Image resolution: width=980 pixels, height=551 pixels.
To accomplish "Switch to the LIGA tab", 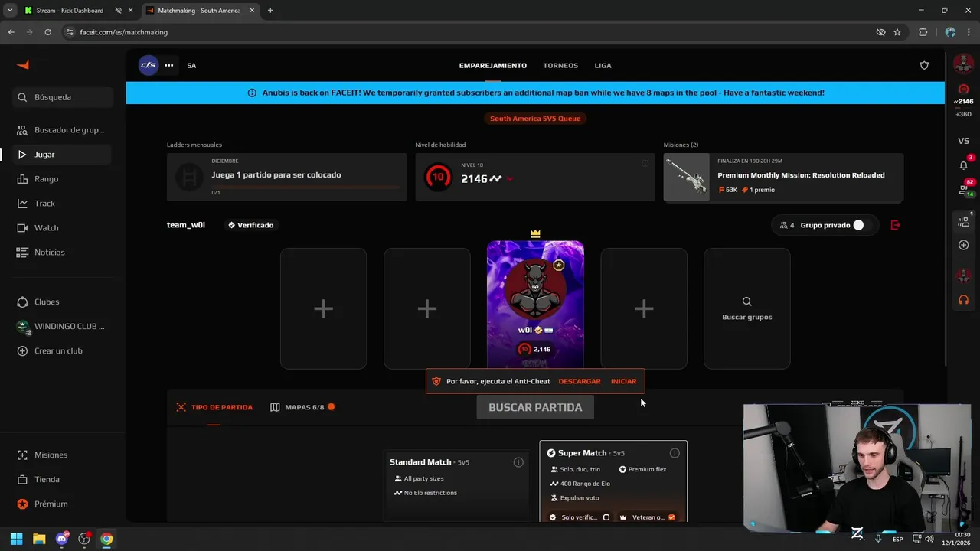I will pyautogui.click(x=603, y=66).
